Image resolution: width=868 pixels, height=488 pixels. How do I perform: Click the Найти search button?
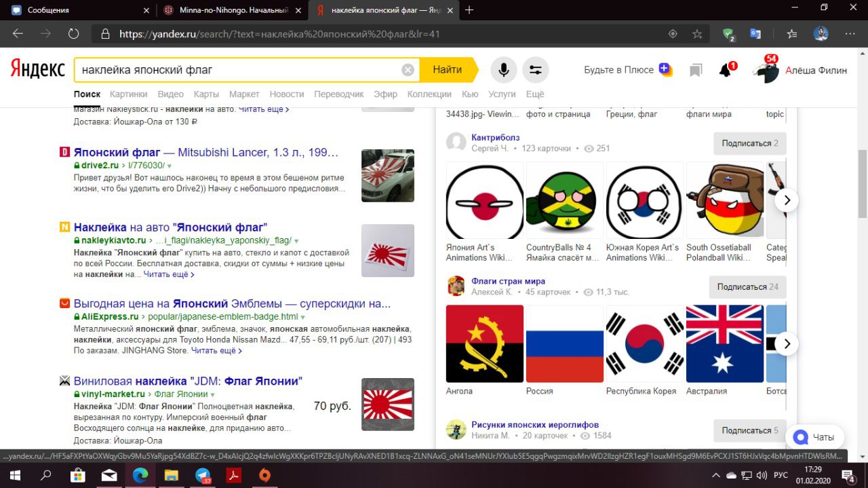[x=448, y=69]
